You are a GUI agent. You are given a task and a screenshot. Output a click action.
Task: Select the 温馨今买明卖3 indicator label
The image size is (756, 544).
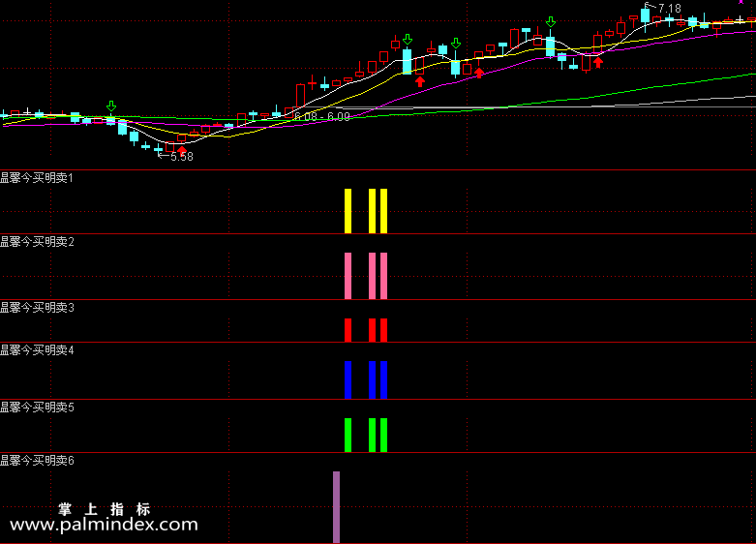coord(37,307)
